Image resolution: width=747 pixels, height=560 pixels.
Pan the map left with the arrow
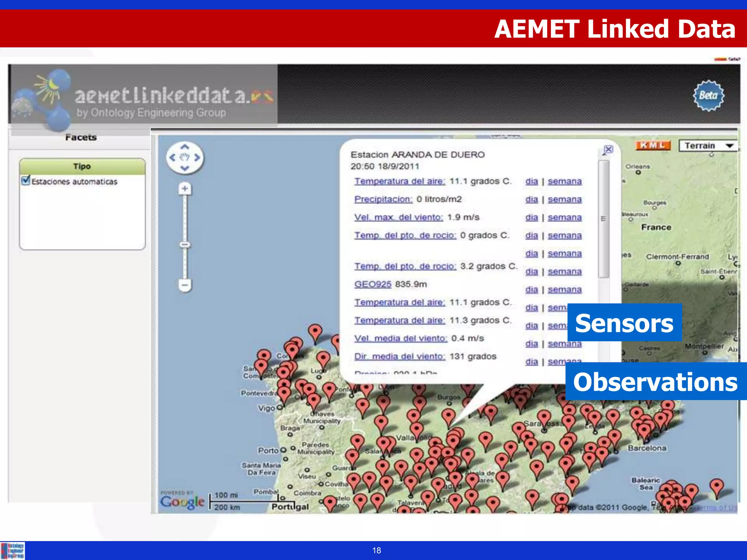173,157
